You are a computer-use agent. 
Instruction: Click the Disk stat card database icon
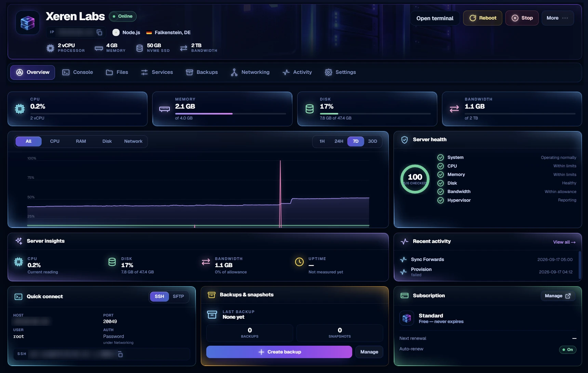point(309,109)
